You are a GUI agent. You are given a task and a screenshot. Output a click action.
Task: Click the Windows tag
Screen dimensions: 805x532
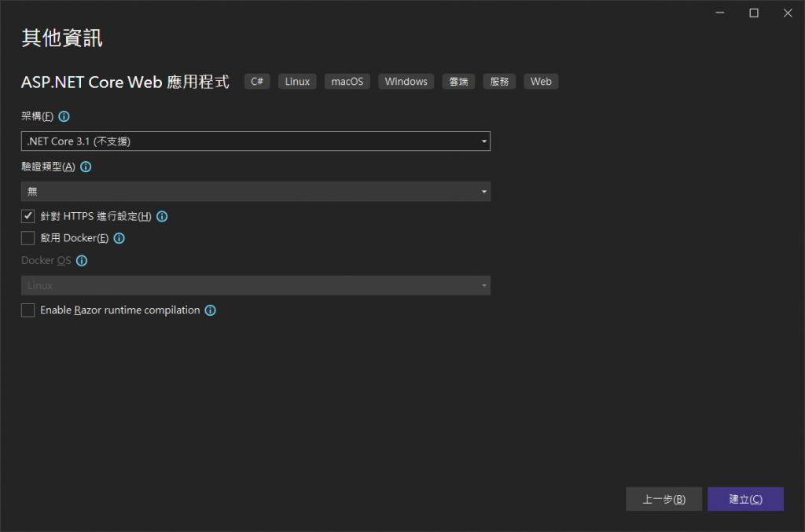(x=406, y=82)
